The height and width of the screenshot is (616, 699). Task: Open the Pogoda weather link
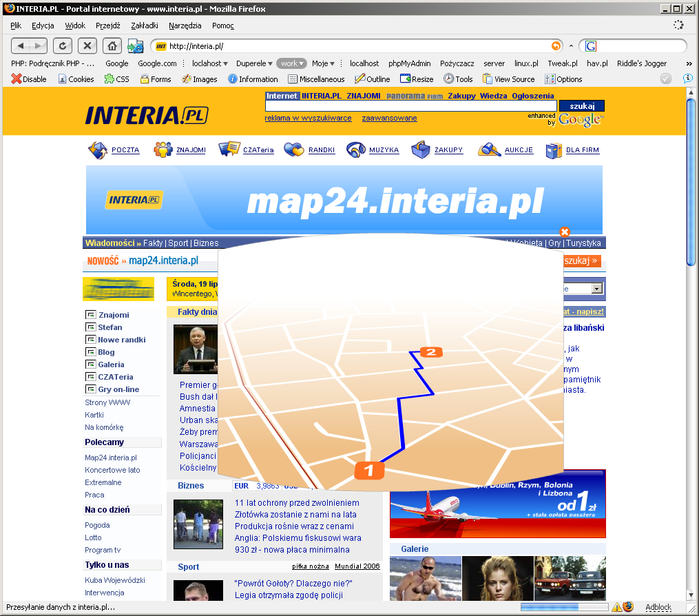97,525
